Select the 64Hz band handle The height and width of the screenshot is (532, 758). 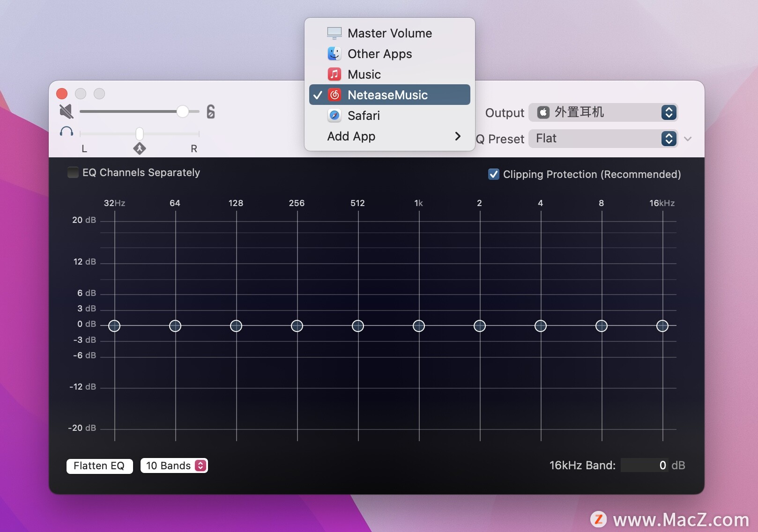point(175,326)
